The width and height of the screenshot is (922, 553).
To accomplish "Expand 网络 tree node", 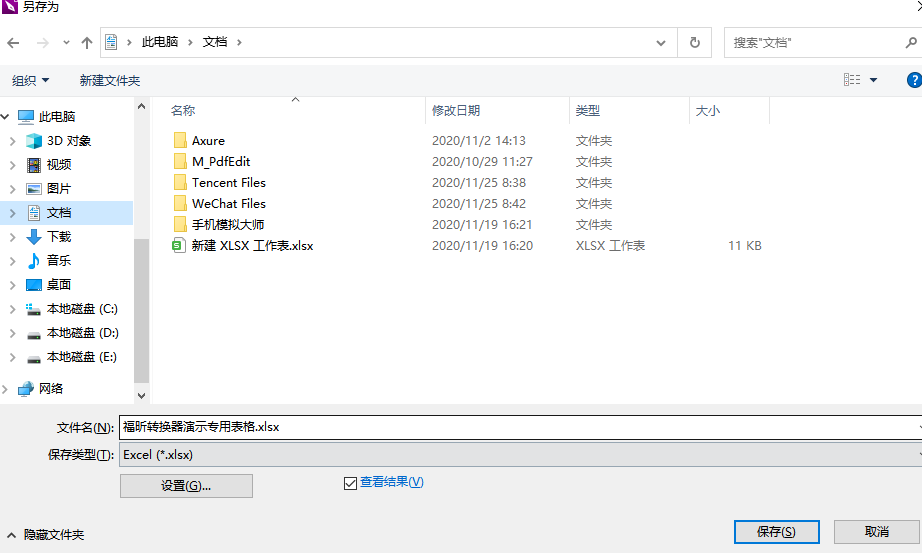I will click(5, 388).
